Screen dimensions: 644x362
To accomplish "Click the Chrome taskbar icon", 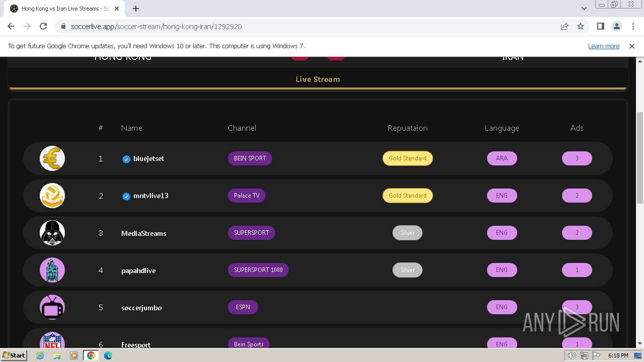I will [x=91, y=355].
